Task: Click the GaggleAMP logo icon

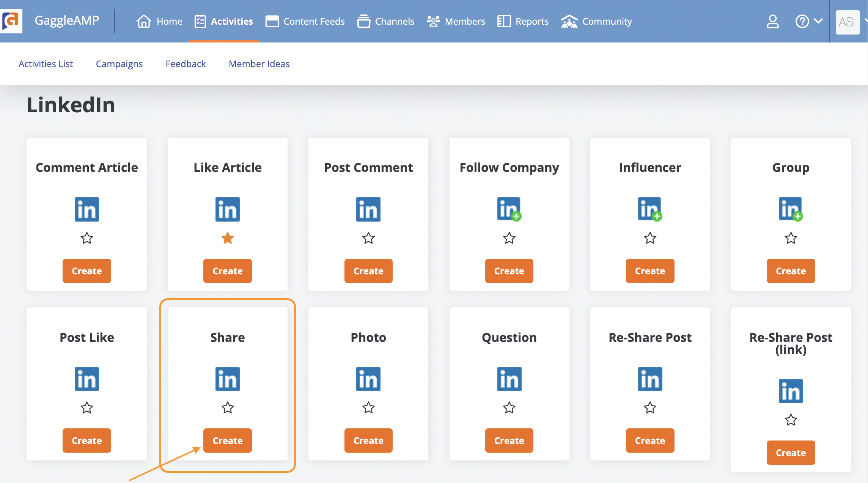Action: [x=11, y=21]
